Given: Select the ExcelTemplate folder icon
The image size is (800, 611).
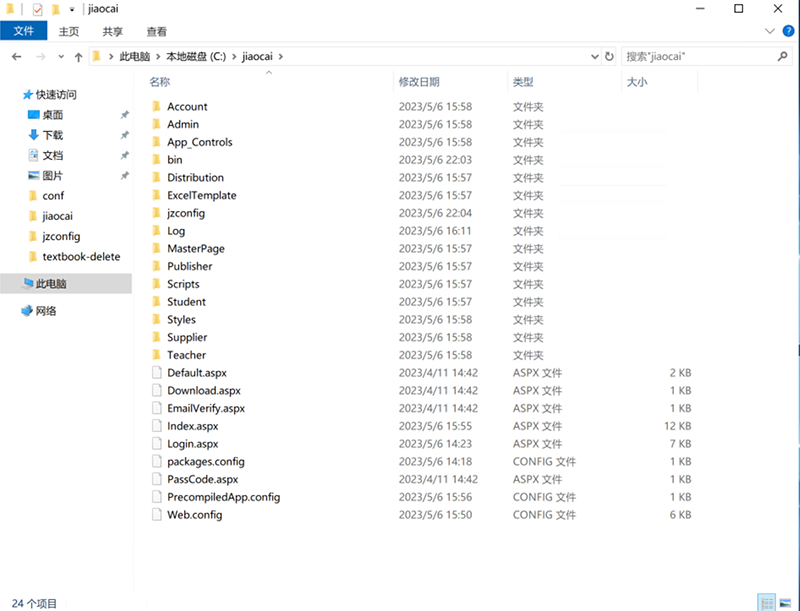Looking at the screenshot, I should (157, 195).
